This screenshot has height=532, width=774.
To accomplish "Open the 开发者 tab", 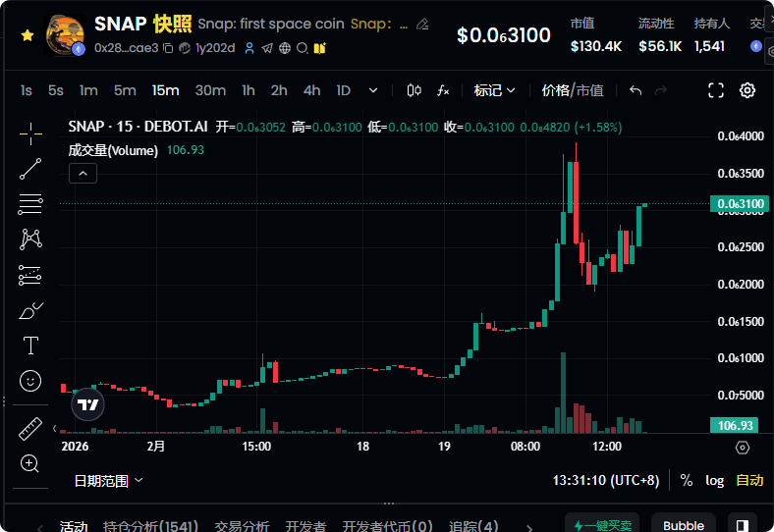I will coord(305,526).
